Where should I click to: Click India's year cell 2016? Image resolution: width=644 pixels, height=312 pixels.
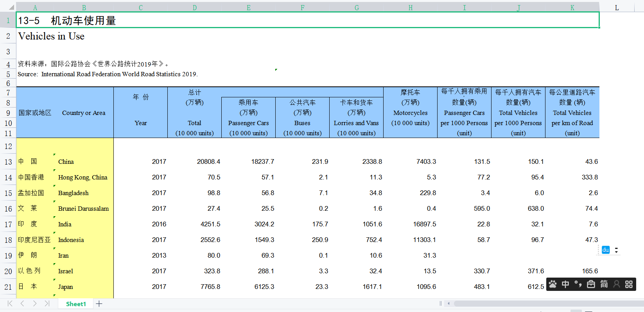[159, 224]
